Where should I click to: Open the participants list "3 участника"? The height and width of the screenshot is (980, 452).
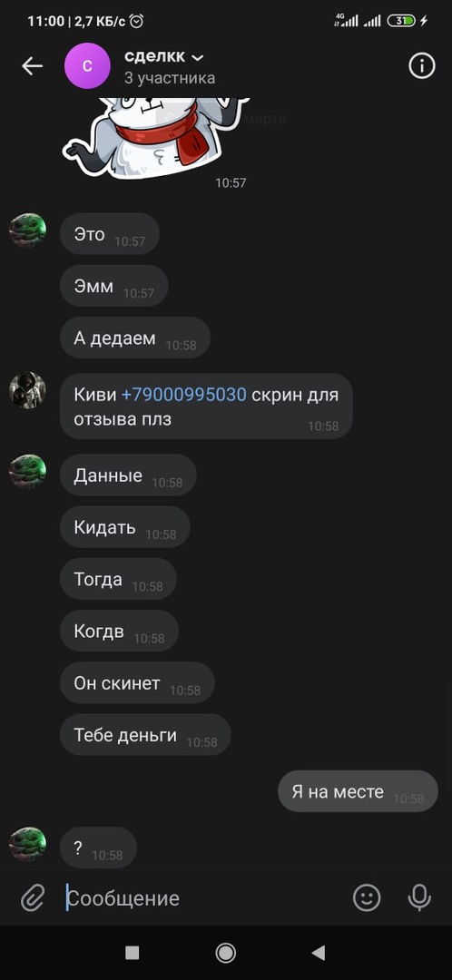pos(170,78)
